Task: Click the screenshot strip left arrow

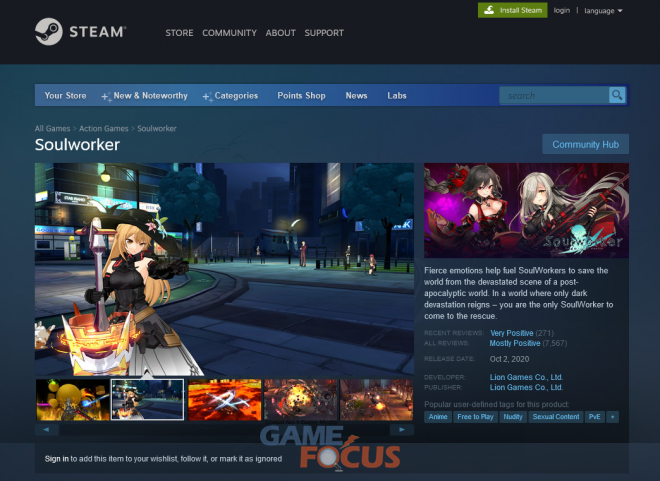Action: [47, 430]
